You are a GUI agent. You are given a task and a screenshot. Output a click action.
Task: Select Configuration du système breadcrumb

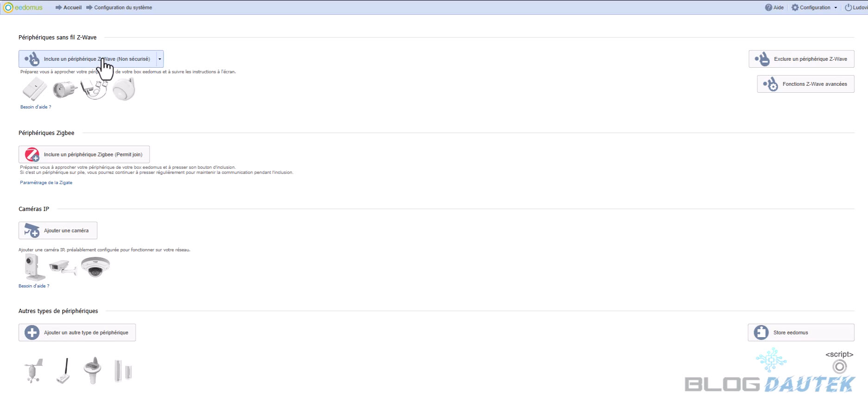coord(123,7)
